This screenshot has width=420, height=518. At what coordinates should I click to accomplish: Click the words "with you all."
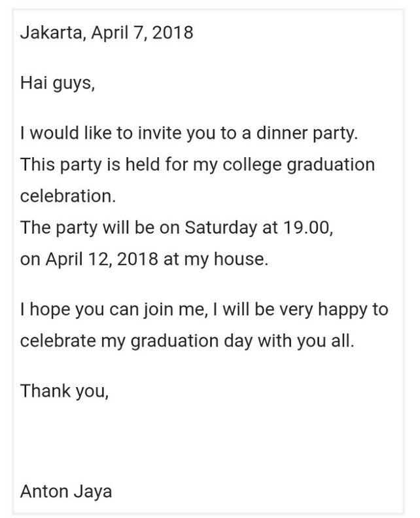point(309,341)
